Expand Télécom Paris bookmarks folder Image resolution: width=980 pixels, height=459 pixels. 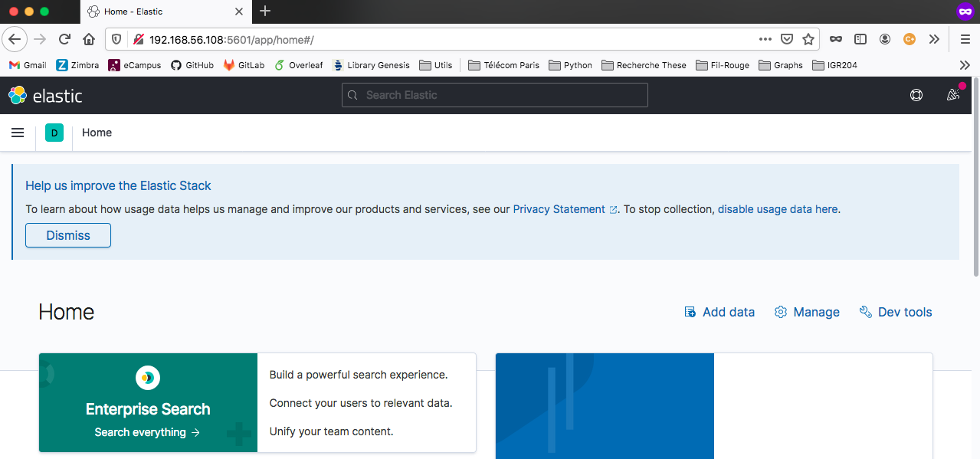point(503,65)
